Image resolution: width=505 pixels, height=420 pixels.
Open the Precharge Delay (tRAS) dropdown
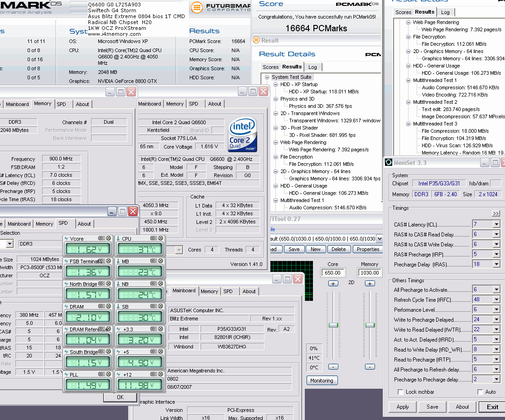[496, 264]
